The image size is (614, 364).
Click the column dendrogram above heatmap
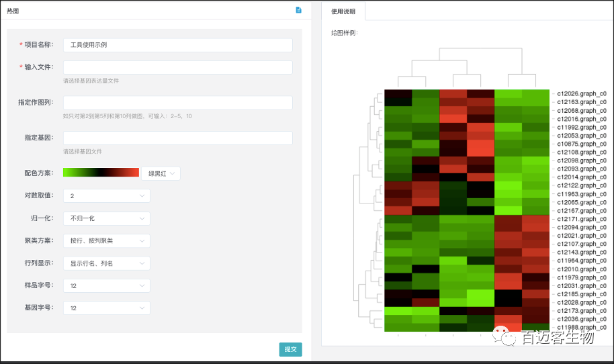coord(466,67)
